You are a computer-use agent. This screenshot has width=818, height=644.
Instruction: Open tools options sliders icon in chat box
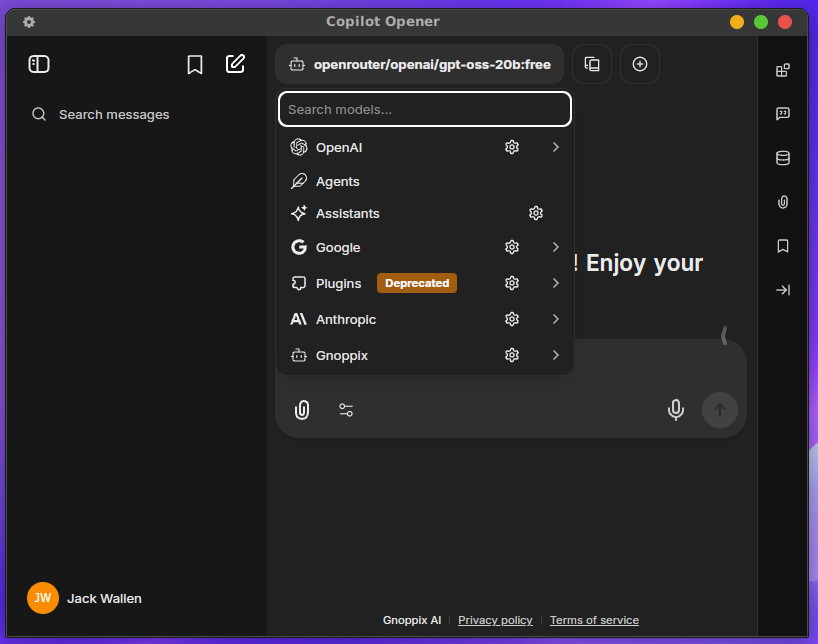coord(346,410)
